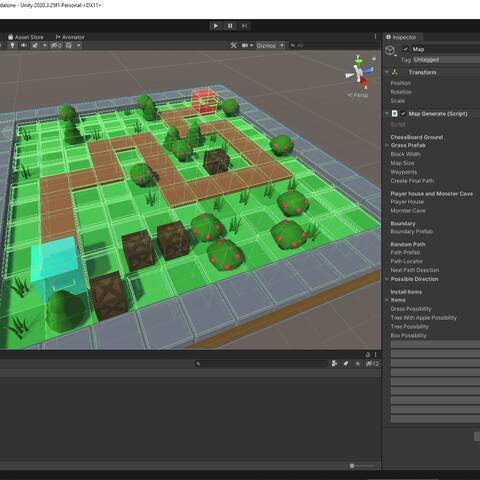
Task: Open the Search by Label tag icon
Action: 346,364
